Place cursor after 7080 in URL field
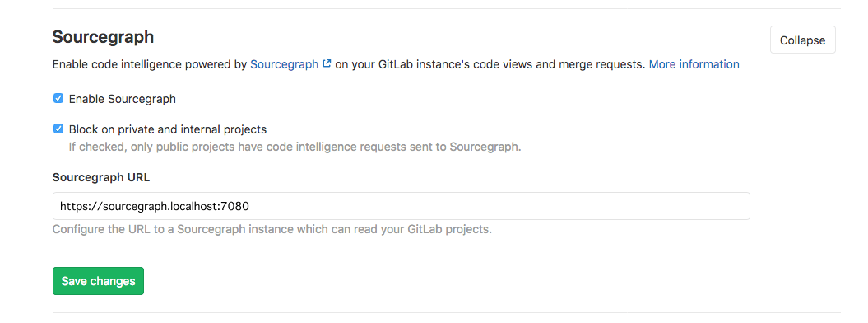The height and width of the screenshot is (323, 868). click(x=250, y=206)
